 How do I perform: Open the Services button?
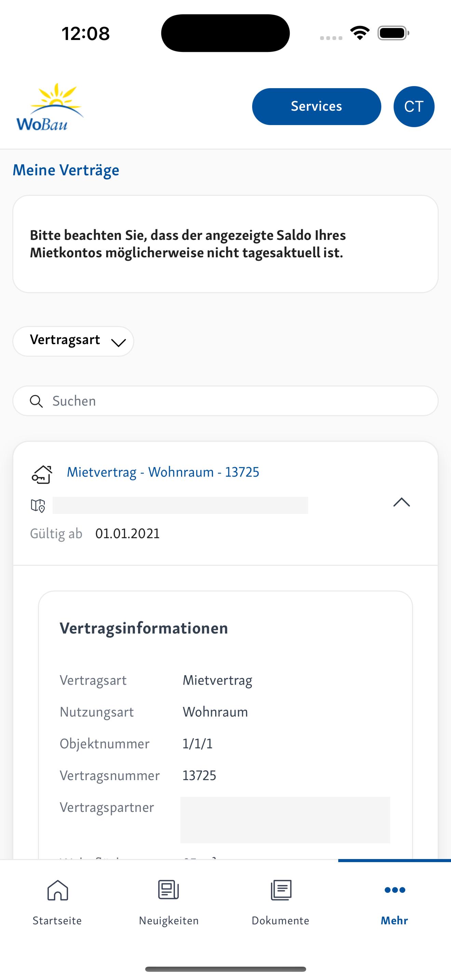point(316,107)
